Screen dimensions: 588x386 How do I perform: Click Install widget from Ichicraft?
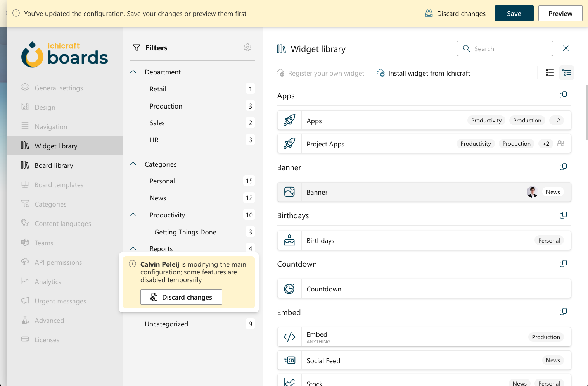coord(424,73)
